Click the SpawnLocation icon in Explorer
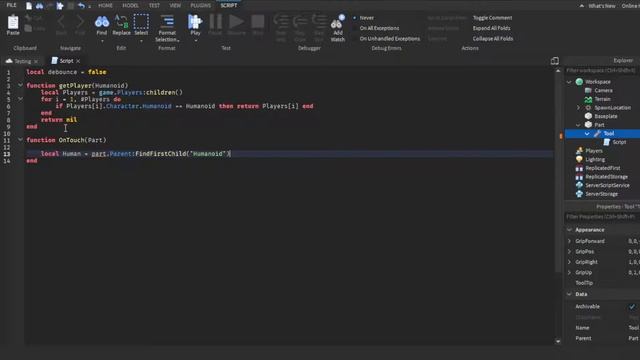Screen dimensions: 640x360 588,108
